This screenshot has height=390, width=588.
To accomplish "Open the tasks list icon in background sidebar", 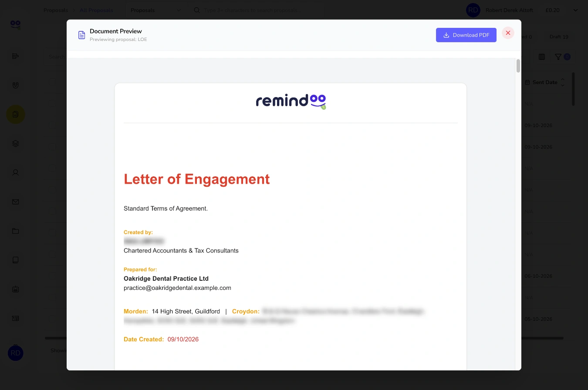I will pos(16,56).
